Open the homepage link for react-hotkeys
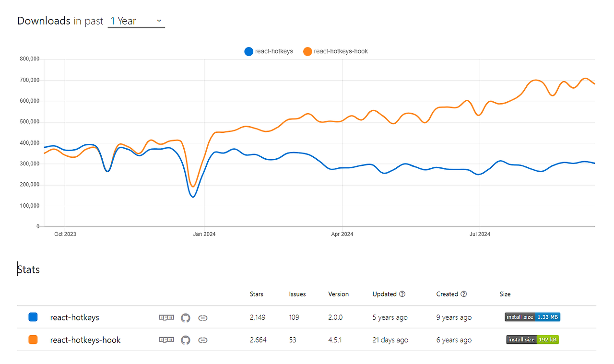The height and width of the screenshot is (364, 614). pos(203,317)
